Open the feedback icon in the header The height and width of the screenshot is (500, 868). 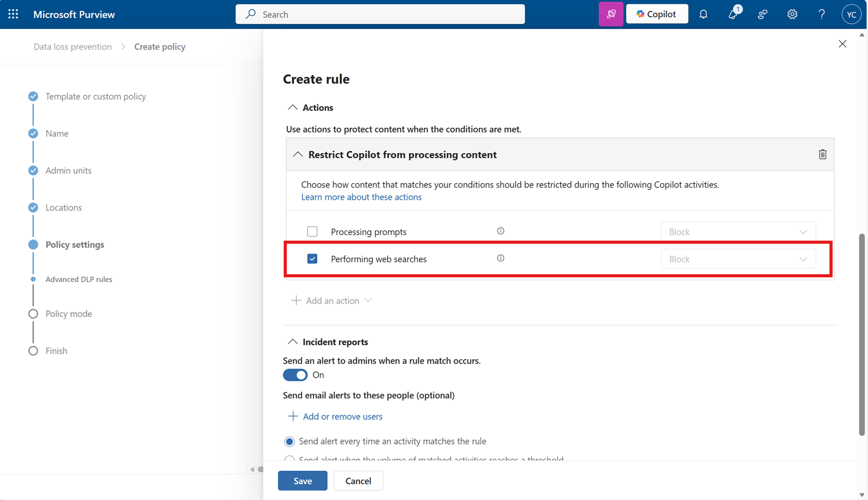[x=762, y=14]
